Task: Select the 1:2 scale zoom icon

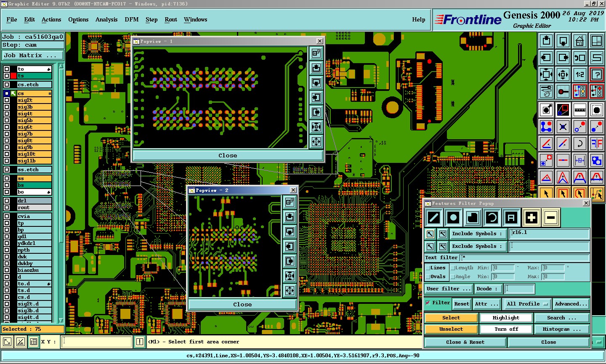Action: point(580,74)
